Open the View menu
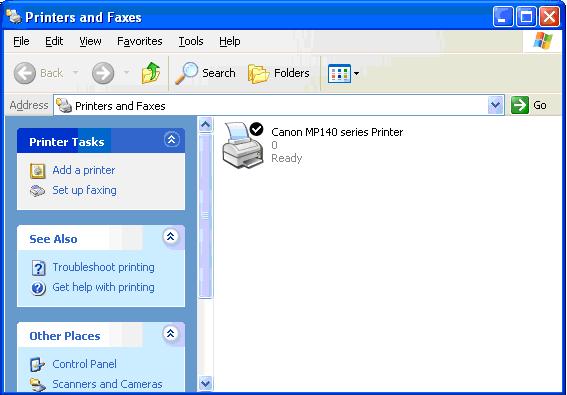567x395 pixels. (x=90, y=41)
